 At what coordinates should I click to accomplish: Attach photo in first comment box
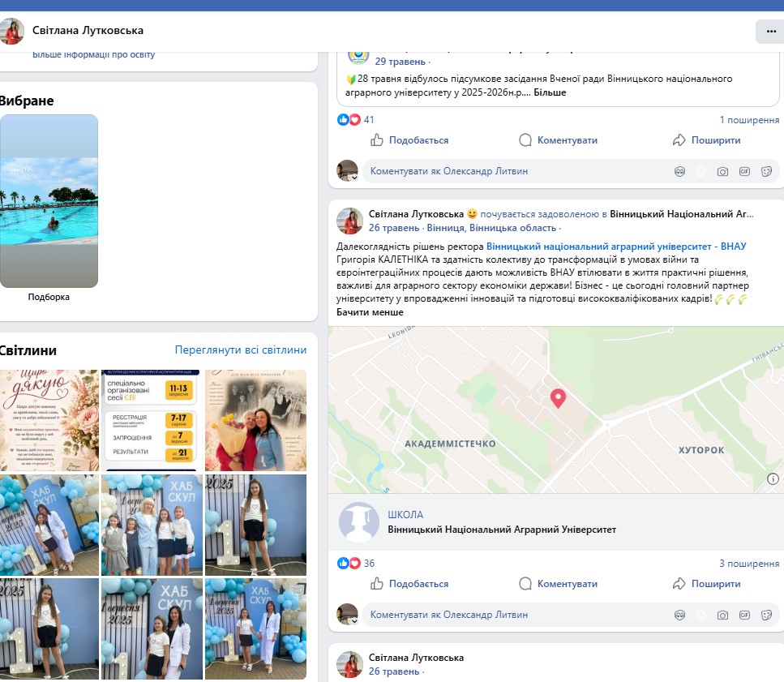click(722, 171)
